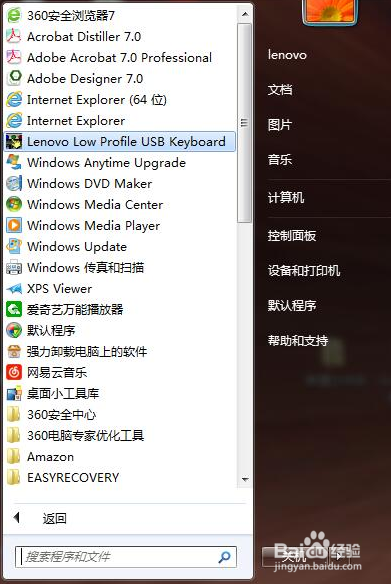Open 设备和打印机
391x584 pixels.
click(304, 270)
